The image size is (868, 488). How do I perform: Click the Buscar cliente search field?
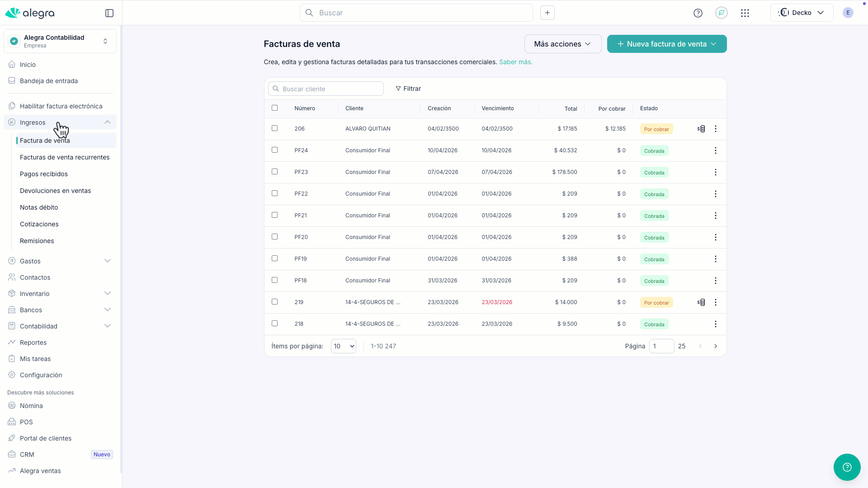click(325, 89)
